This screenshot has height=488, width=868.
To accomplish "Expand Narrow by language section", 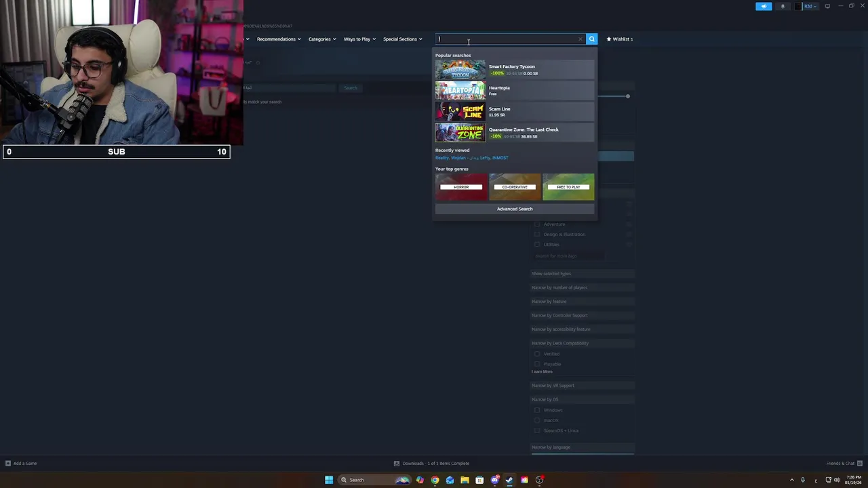I will (x=583, y=447).
